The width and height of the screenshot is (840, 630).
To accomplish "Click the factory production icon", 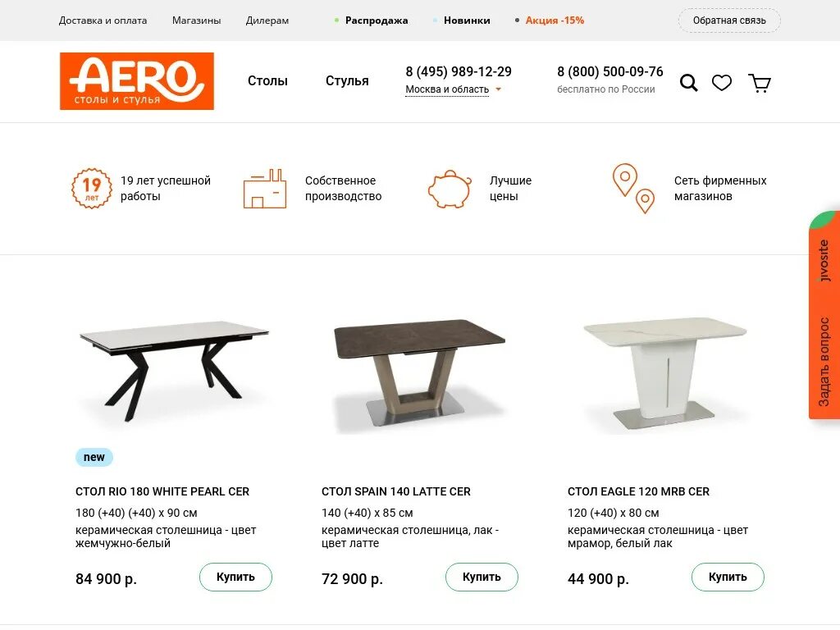I will [x=265, y=189].
